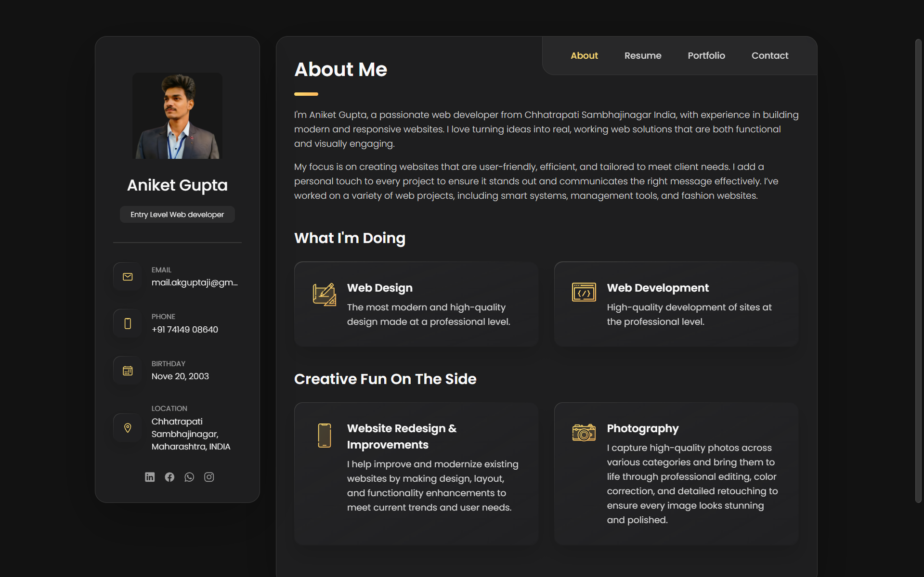924x577 pixels.
Task: Select the About navigation item
Action: click(584, 55)
